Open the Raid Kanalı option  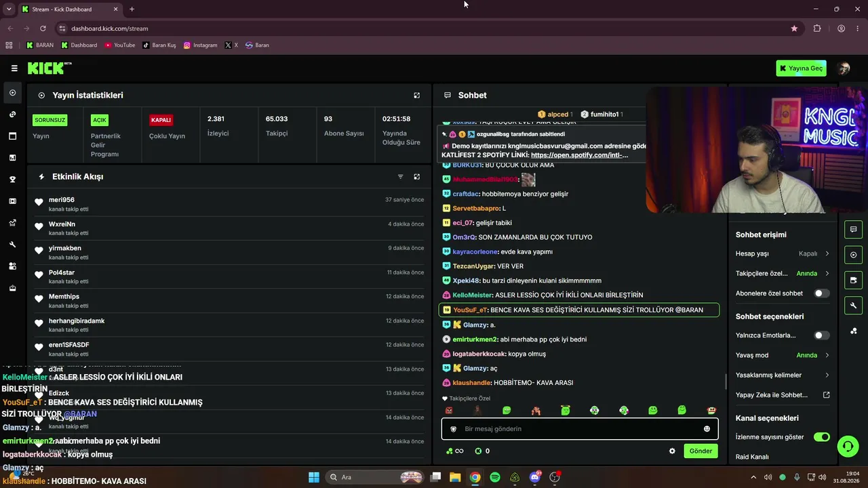click(x=752, y=457)
